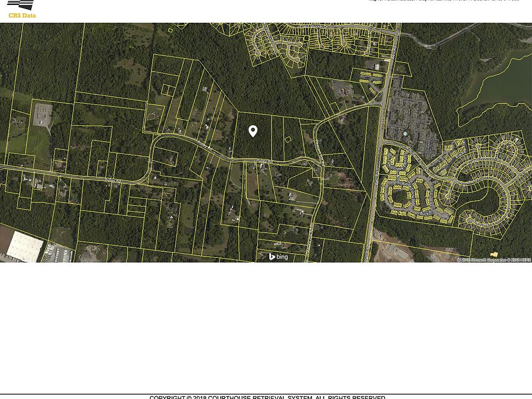Image resolution: width=532 pixels, height=399 pixels.
Task: Select the parcel containing the location pin
Action: (253, 136)
